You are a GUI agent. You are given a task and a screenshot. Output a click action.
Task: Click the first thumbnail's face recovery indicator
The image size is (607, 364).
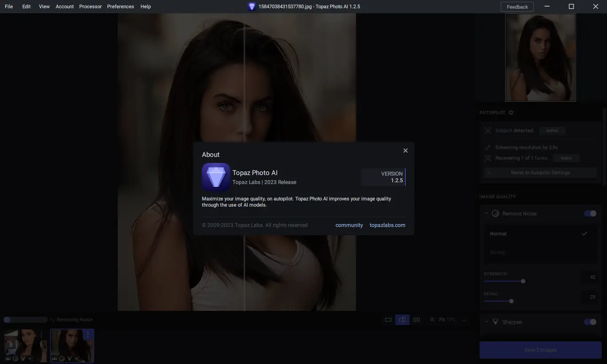click(x=8, y=359)
